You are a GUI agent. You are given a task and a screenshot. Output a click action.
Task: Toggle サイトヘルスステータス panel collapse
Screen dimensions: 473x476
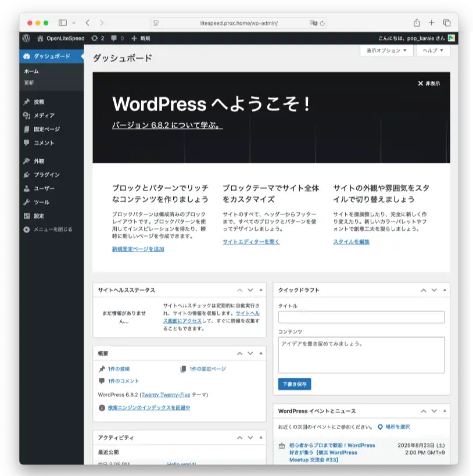261,290
